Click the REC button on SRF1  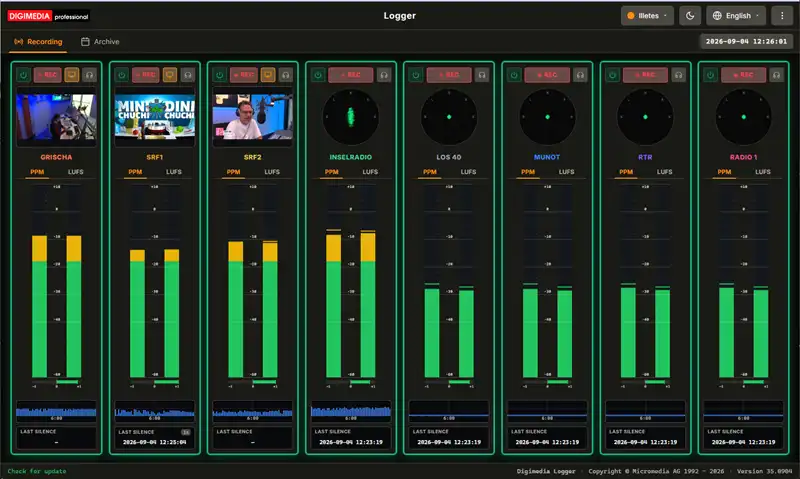[146, 75]
